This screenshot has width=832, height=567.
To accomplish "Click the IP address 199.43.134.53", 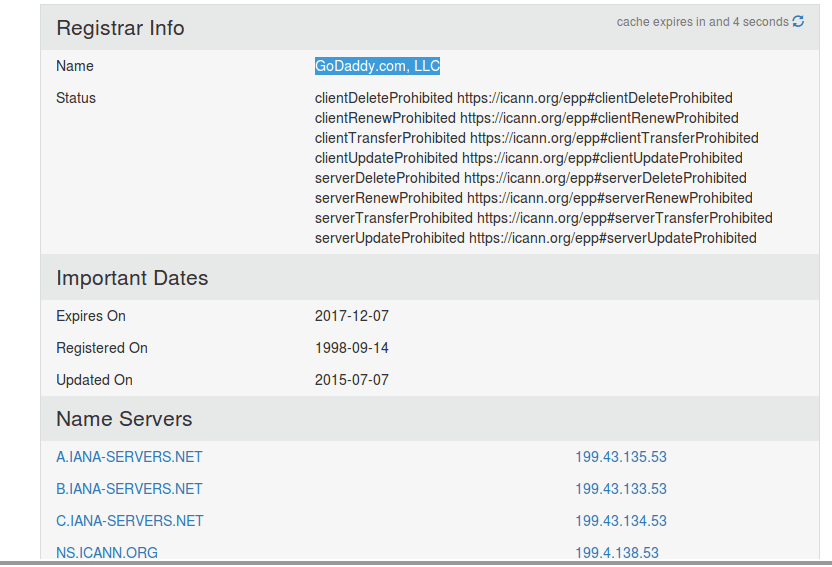I will pyautogui.click(x=621, y=521).
